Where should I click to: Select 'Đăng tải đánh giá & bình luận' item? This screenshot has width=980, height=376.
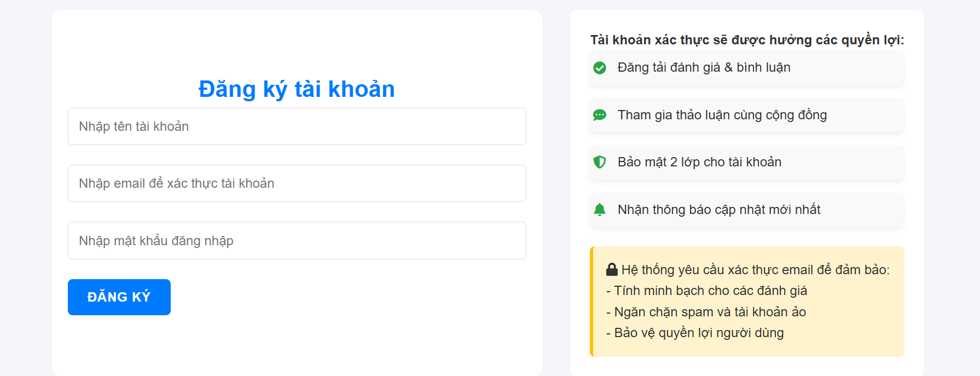tap(747, 68)
